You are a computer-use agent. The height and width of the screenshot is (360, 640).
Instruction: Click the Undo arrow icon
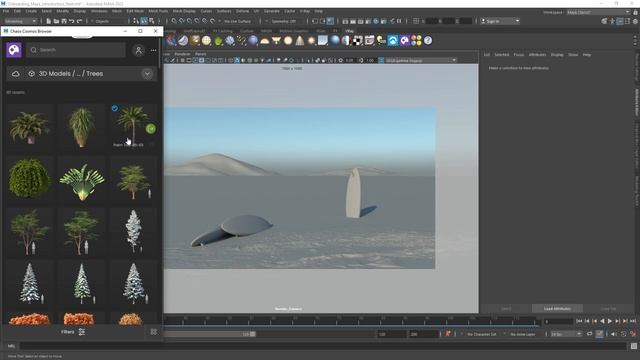(72, 21)
